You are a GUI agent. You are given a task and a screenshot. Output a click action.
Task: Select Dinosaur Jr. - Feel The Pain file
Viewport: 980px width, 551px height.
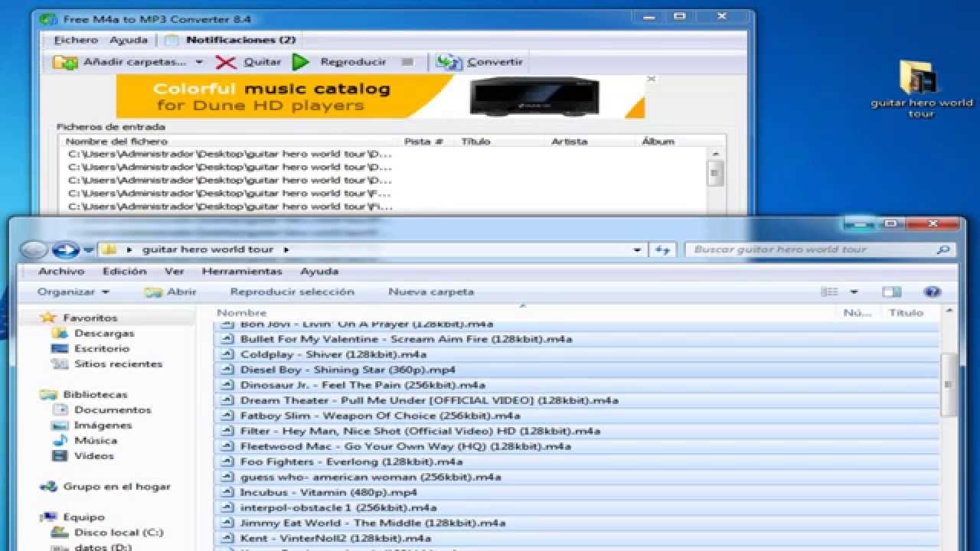(363, 385)
